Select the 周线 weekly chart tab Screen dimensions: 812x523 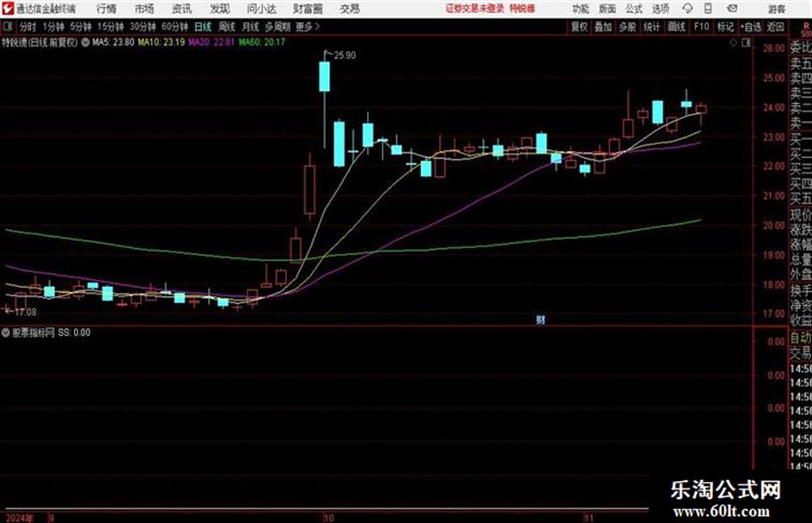point(227,27)
